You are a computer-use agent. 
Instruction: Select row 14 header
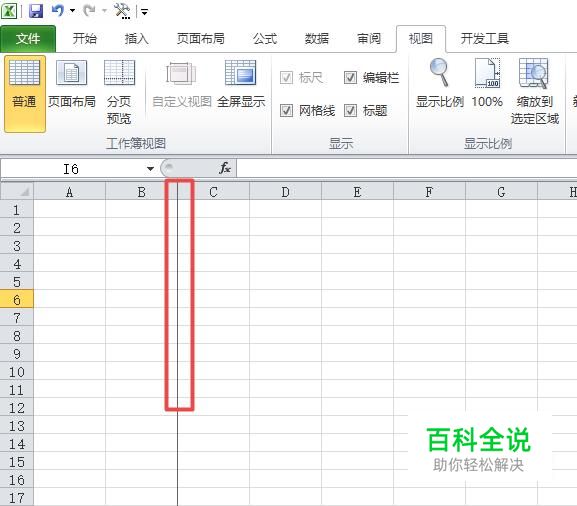point(17,443)
